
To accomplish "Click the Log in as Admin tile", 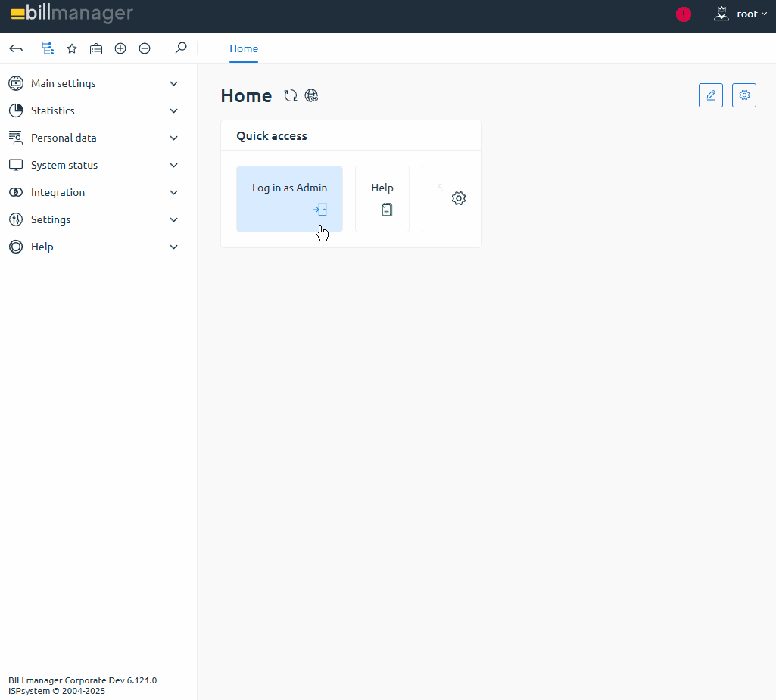I will point(289,198).
